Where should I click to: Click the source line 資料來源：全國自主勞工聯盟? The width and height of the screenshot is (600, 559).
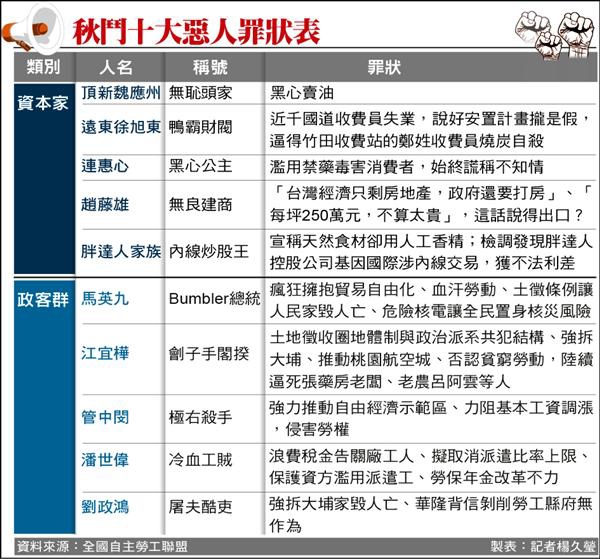coord(102,546)
